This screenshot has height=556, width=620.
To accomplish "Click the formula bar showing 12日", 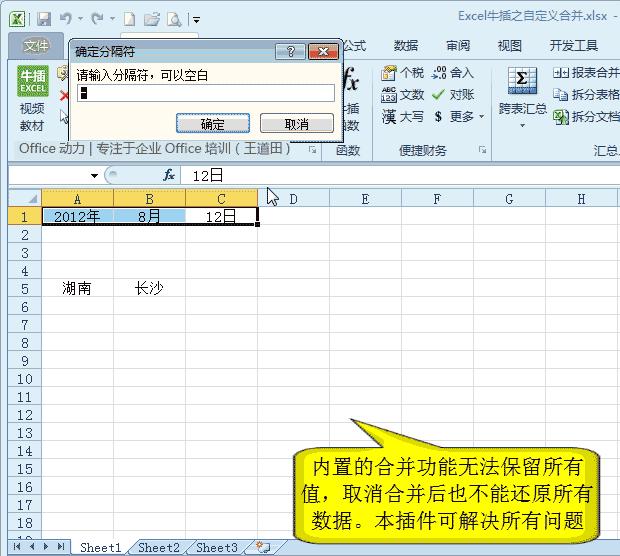I will click(399, 175).
